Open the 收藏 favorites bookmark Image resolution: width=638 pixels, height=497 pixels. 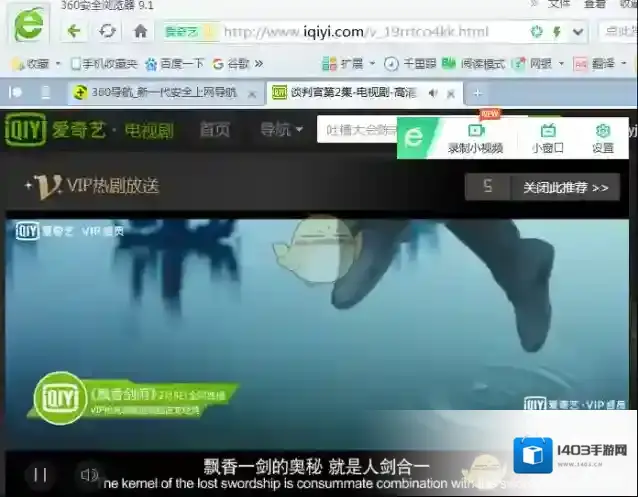coord(31,64)
